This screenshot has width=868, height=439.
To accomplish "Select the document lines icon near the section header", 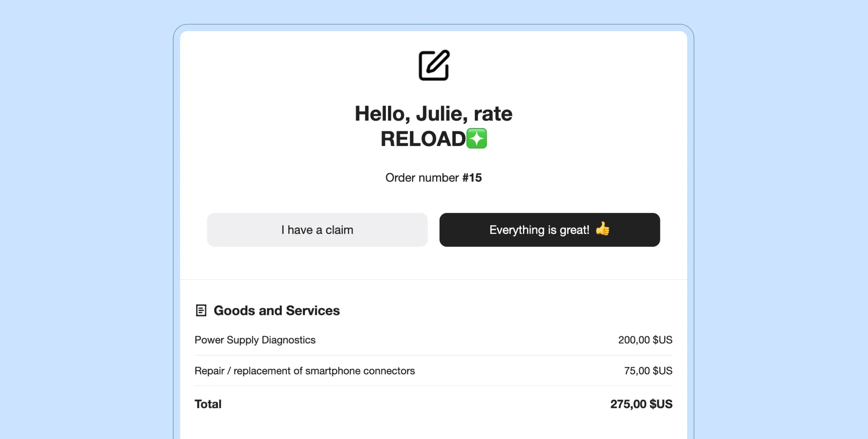I will 201,310.
